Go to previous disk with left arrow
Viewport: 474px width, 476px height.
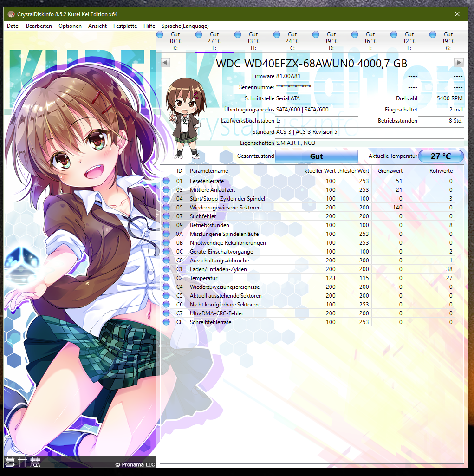[x=165, y=63]
